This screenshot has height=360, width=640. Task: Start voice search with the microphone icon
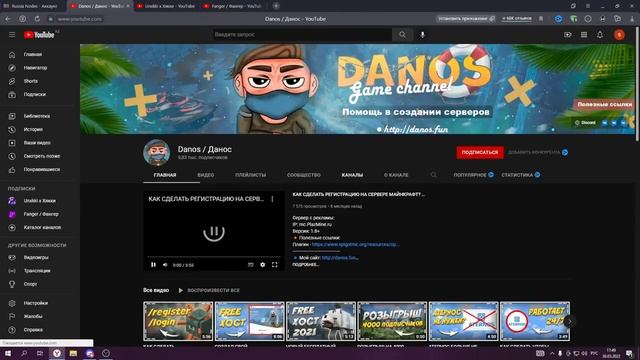(x=422, y=35)
